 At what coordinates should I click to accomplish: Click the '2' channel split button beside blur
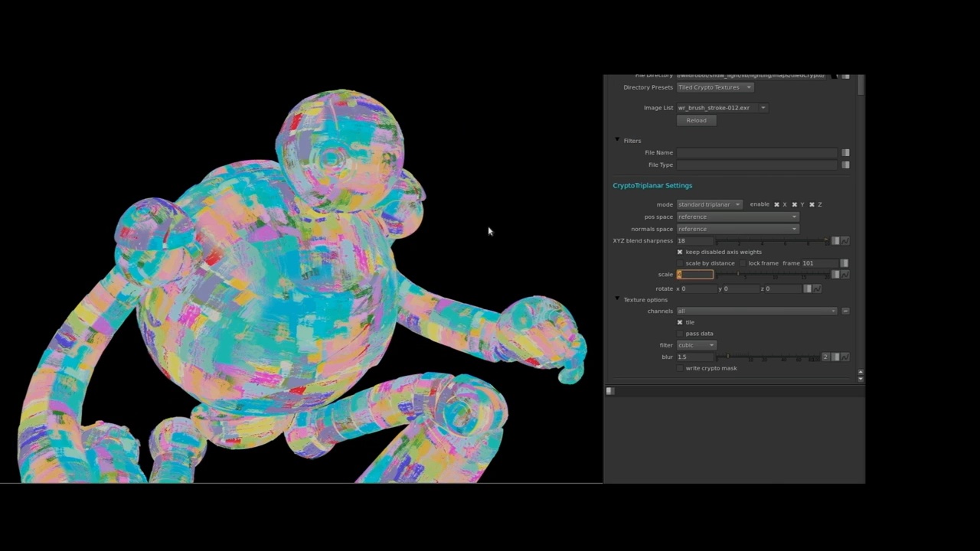pyautogui.click(x=825, y=357)
